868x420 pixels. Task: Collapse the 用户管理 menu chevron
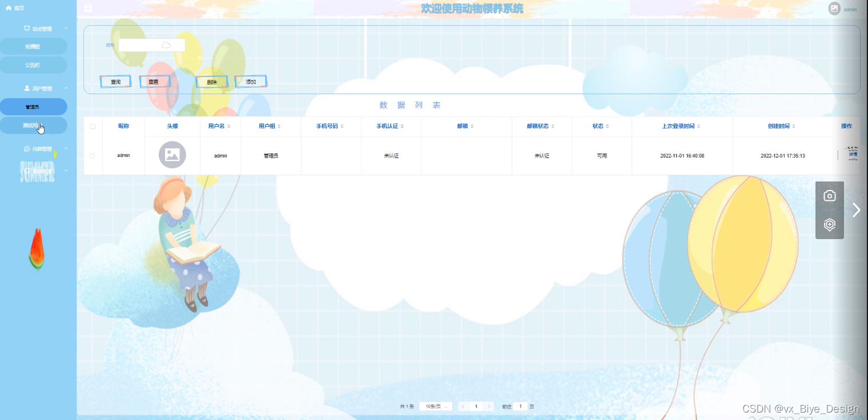pos(66,88)
